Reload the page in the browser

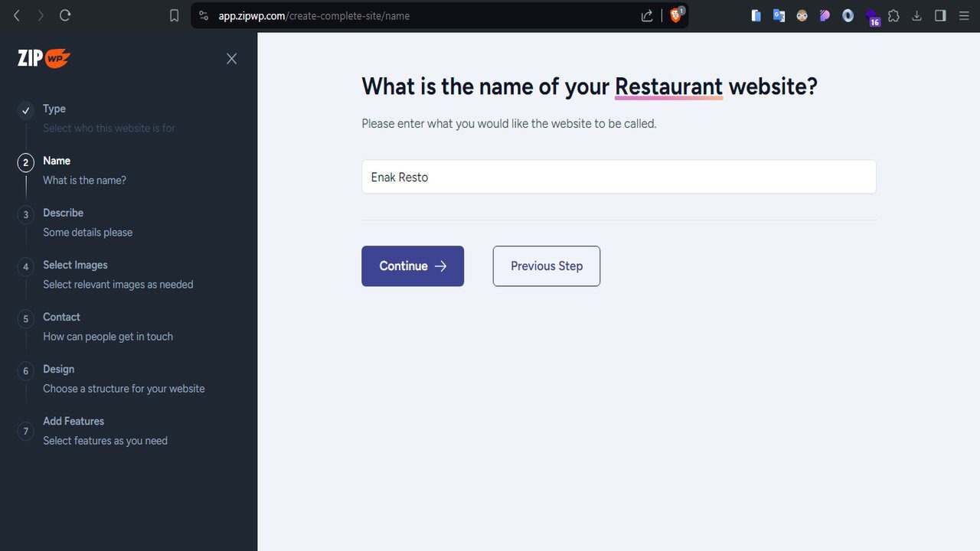[65, 15]
